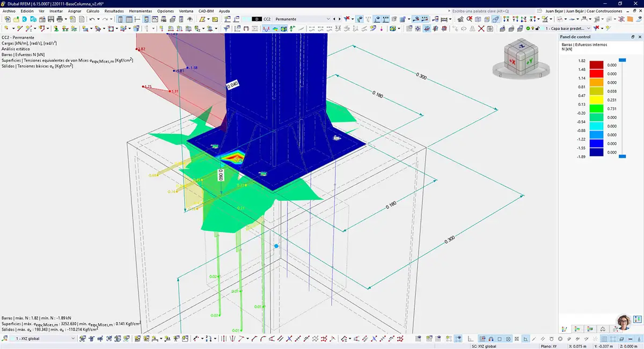The height and width of the screenshot is (349, 644).
Task: Toggle the Navigator panel display
Action: 120,19
